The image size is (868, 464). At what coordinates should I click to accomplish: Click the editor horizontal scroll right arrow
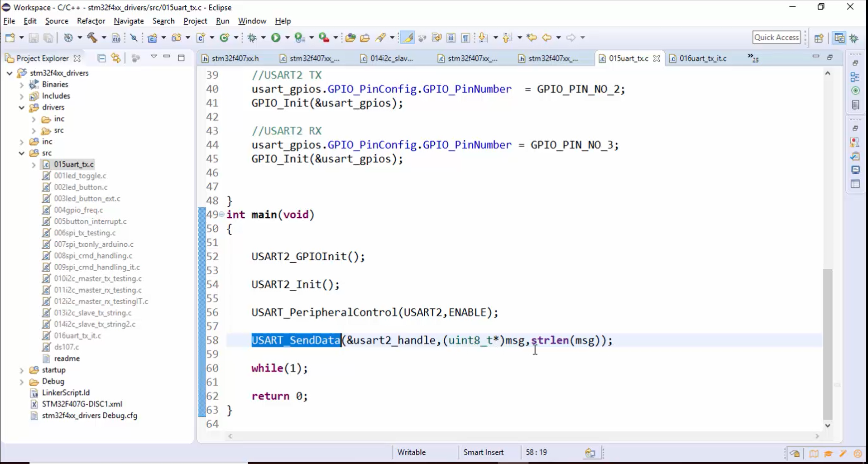817,436
